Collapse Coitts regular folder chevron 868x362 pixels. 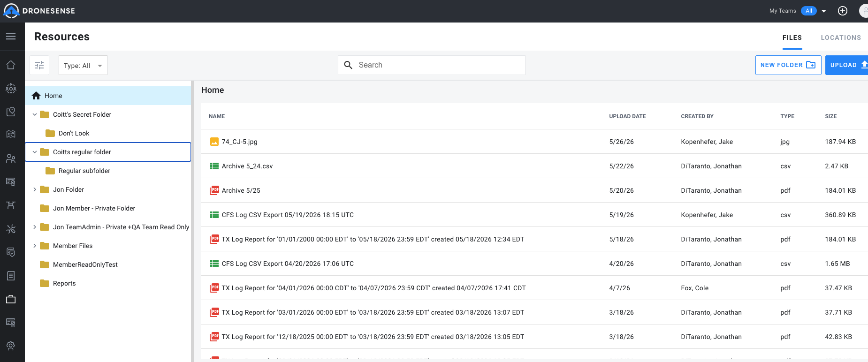click(35, 152)
